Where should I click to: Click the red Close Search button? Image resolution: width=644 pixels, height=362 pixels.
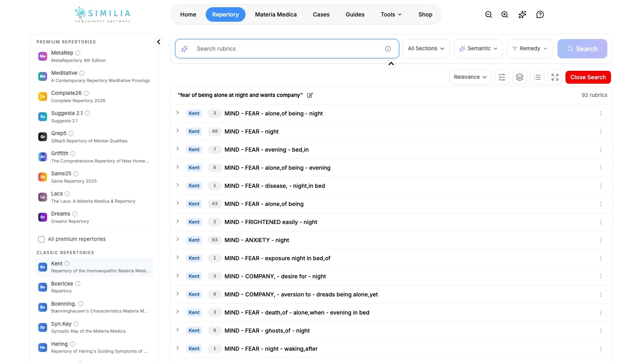(588, 77)
